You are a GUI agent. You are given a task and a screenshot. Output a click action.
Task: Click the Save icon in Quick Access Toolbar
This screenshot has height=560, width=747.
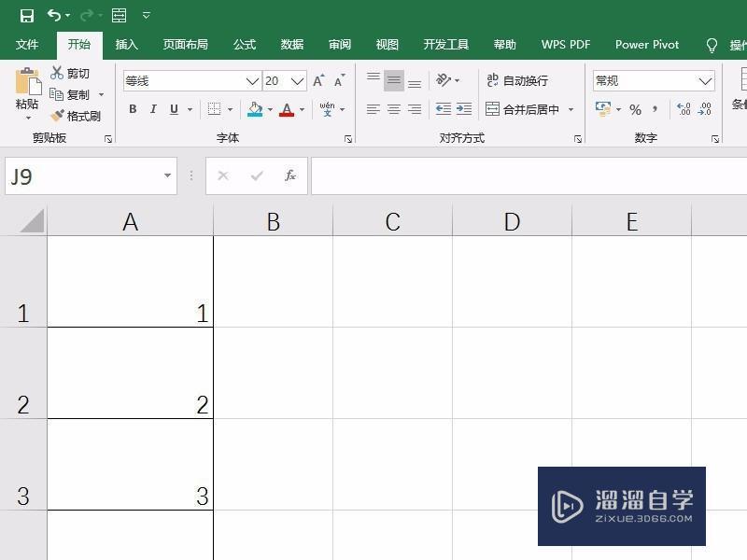[x=26, y=15]
